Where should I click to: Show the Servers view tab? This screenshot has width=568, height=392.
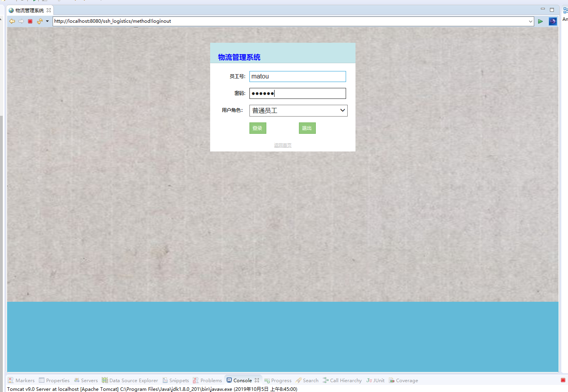[x=86, y=380]
